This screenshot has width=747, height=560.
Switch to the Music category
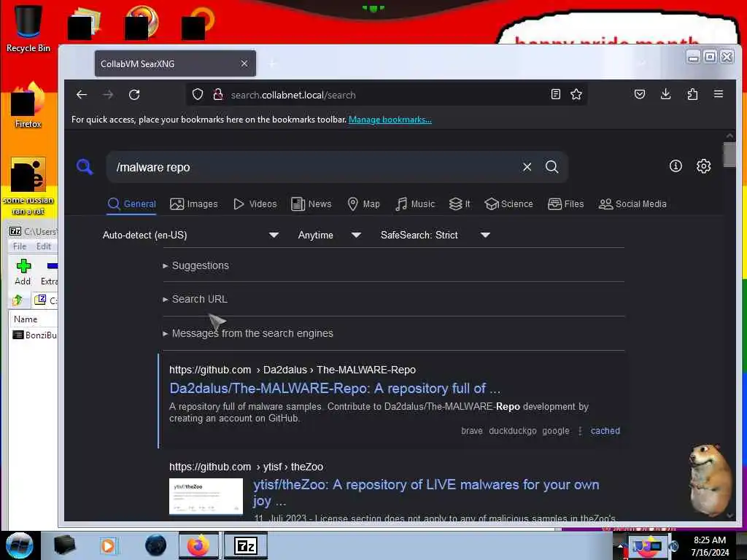(x=415, y=204)
